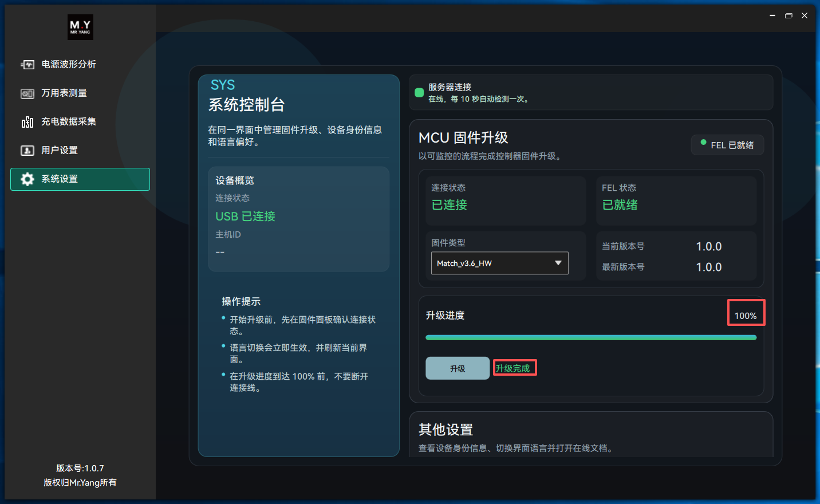
Task: Click the MCU 固件升级 heading
Action: click(x=463, y=137)
